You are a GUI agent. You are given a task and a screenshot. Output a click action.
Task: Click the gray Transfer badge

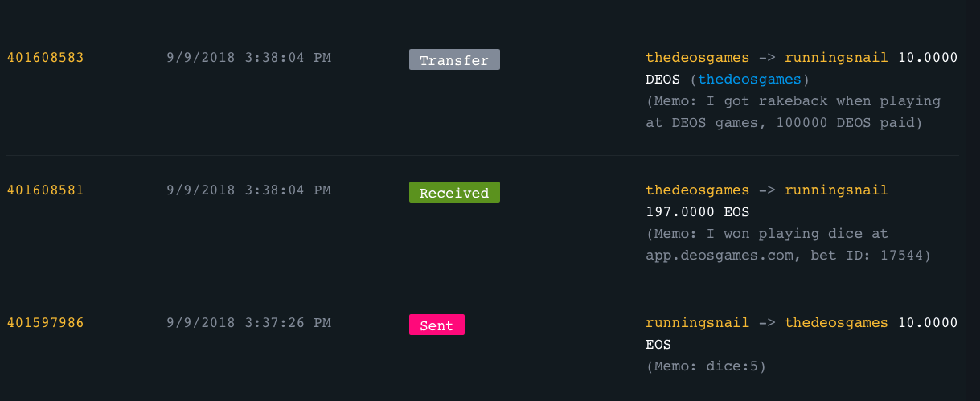coord(454,60)
